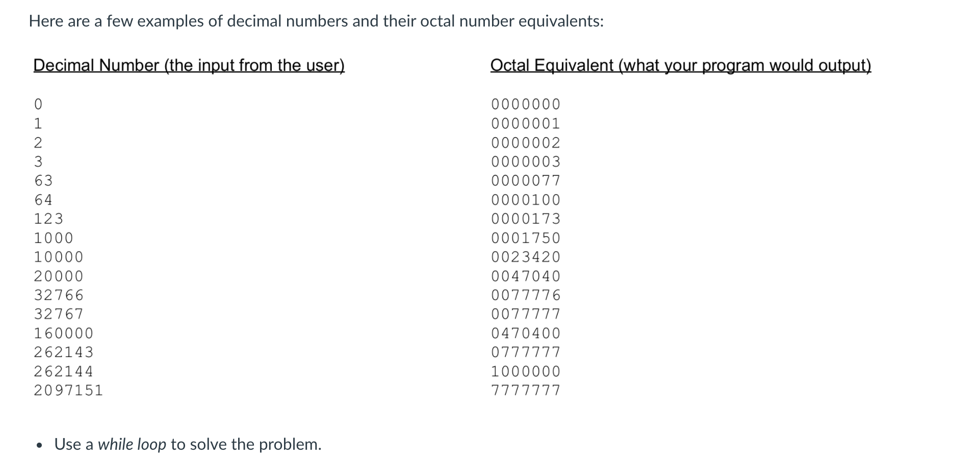This screenshot has height=462, width=980.
Task: Click the decimal value 123
Action: click(x=48, y=219)
